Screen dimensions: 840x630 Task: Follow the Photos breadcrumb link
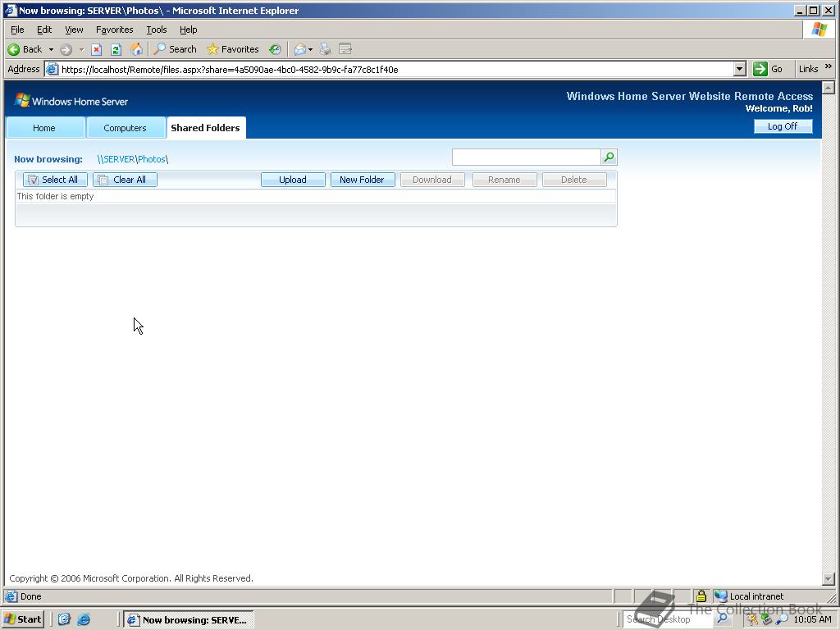152,159
